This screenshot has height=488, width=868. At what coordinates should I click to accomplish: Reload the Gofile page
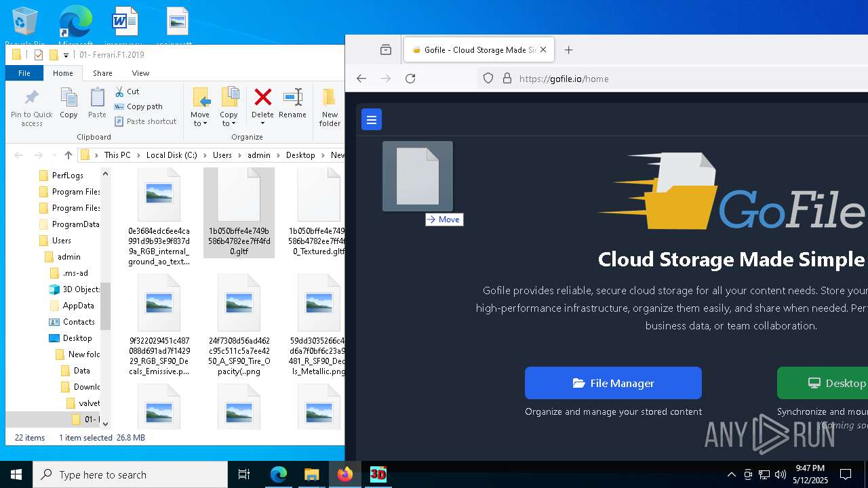point(410,79)
